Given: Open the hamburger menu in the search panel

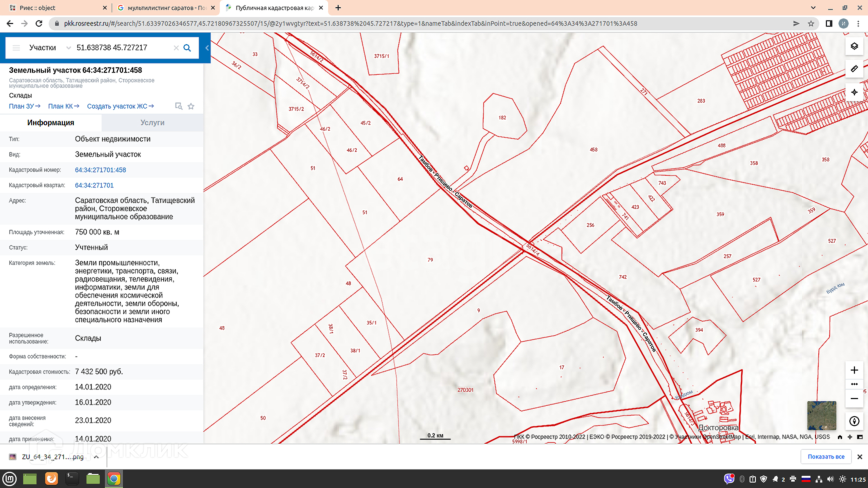Looking at the screenshot, I should tap(16, 48).
